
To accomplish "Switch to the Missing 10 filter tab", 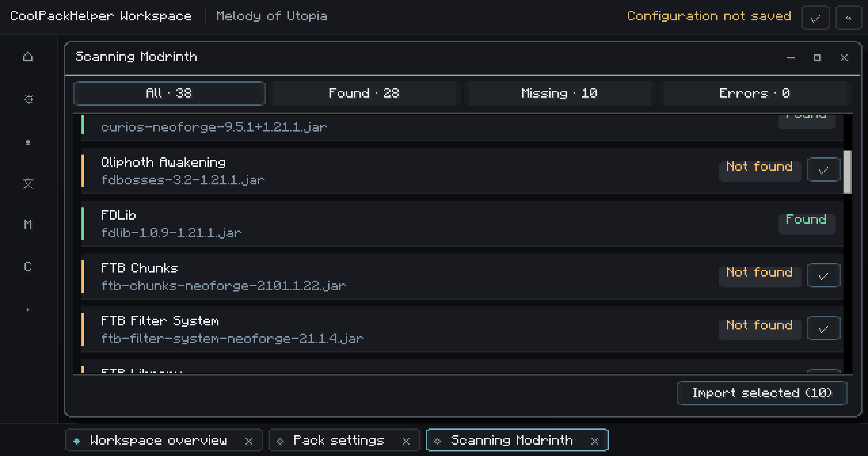I will (x=559, y=93).
